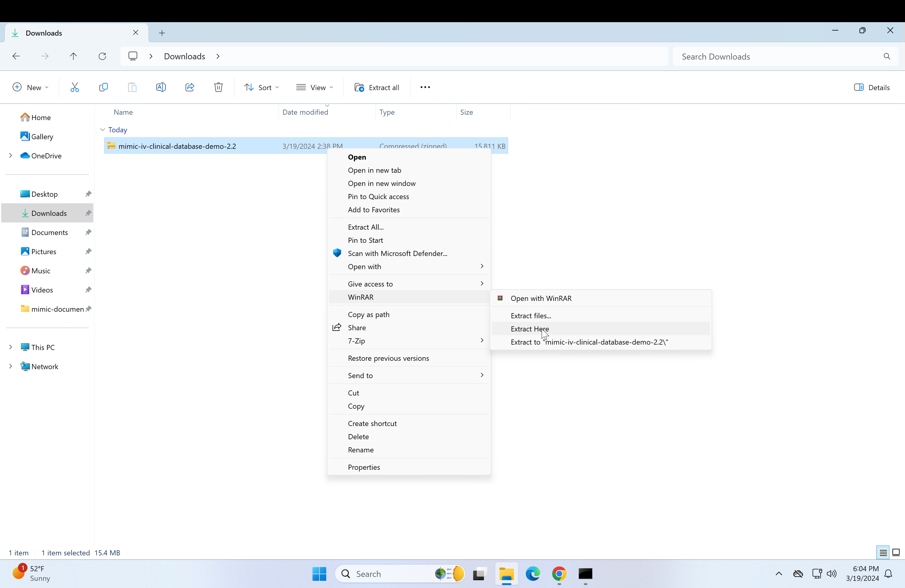Toggle the Details pane button

pyautogui.click(x=871, y=87)
